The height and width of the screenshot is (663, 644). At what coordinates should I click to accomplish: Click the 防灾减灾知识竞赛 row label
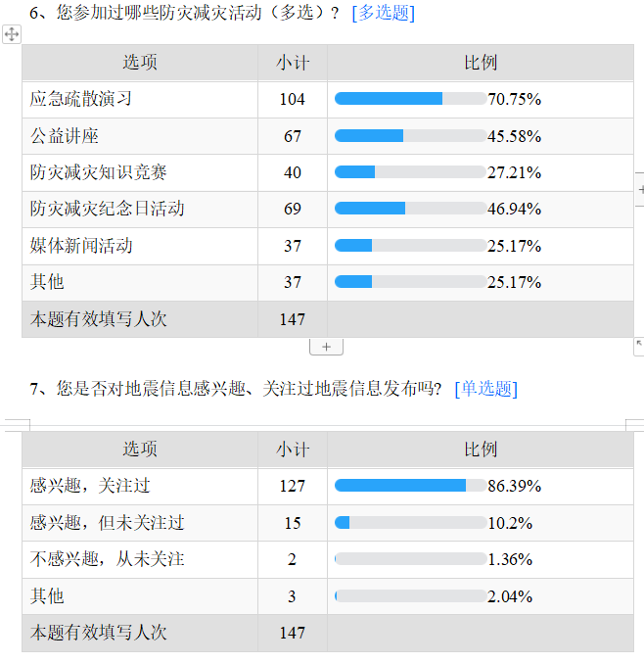click(99, 172)
